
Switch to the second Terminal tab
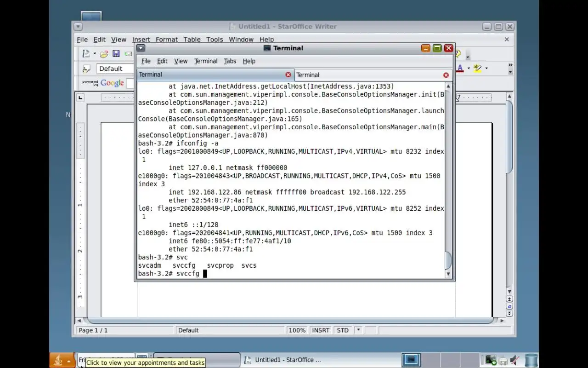[x=373, y=75]
